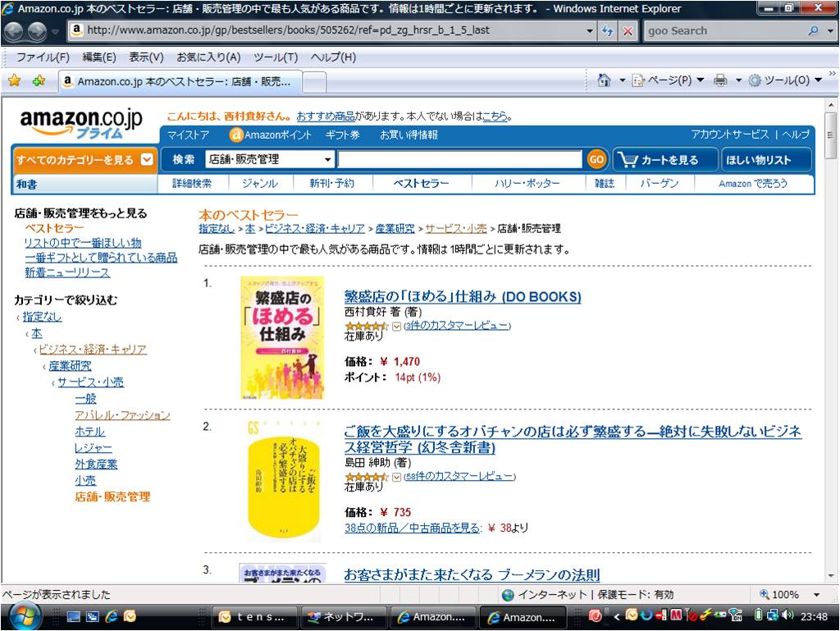Launch Internet Explorer from quick launch
The image size is (840, 631).
coord(112,616)
